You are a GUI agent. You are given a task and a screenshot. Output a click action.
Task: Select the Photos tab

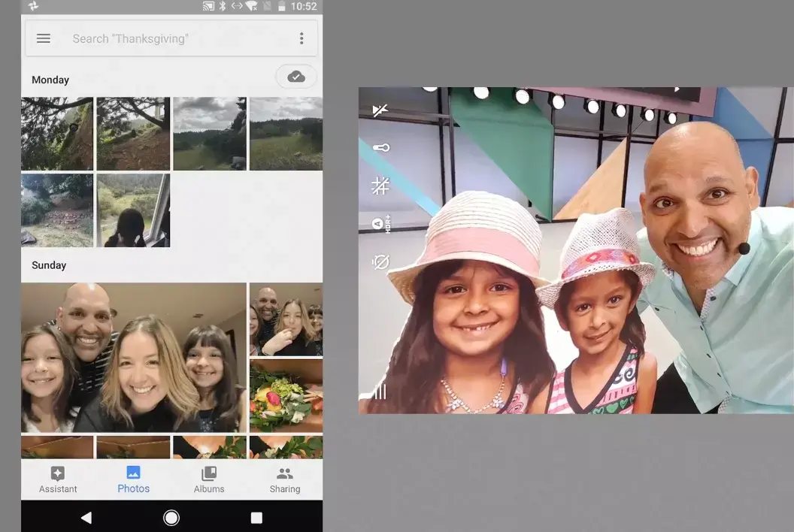tap(133, 480)
